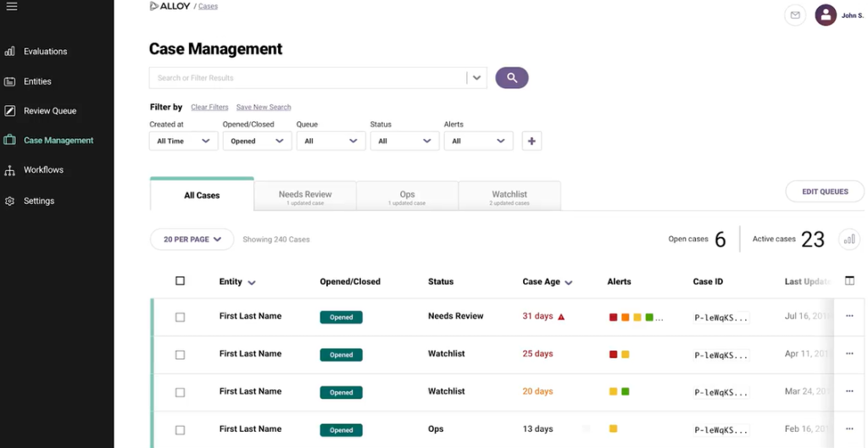Open the Opened/Closed filter dropdown
The width and height of the screenshot is (868, 448).
click(x=257, y=141)
